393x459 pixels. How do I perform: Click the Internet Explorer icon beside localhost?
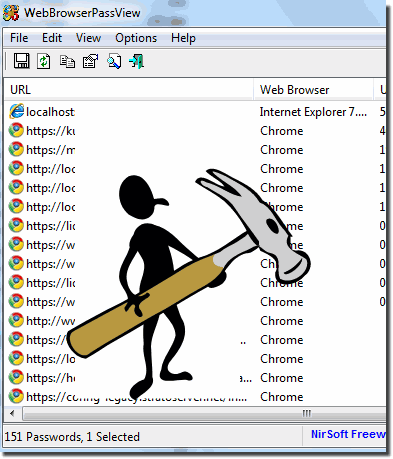16,112
